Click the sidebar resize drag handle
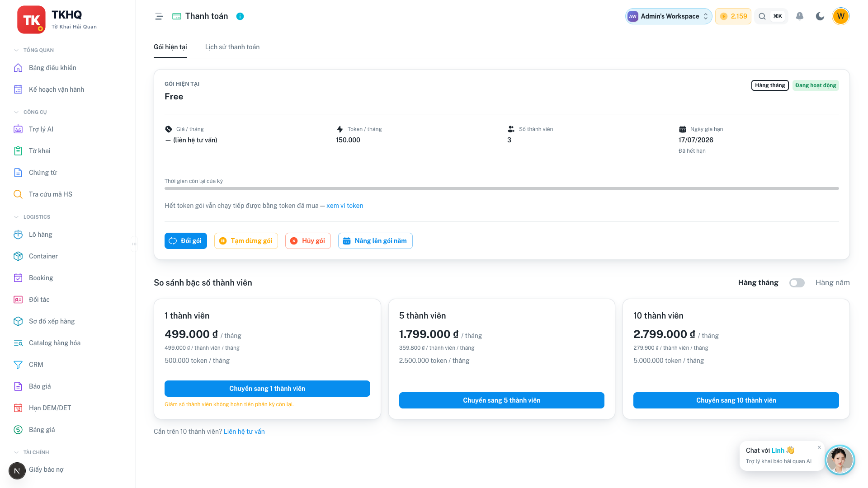 click(x=134, y=244)
